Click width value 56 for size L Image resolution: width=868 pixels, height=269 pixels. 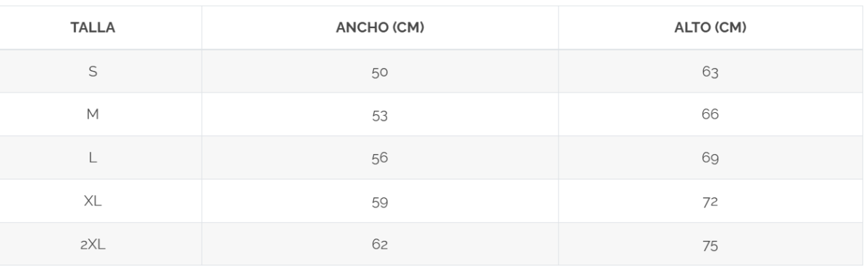pos(380,158)
